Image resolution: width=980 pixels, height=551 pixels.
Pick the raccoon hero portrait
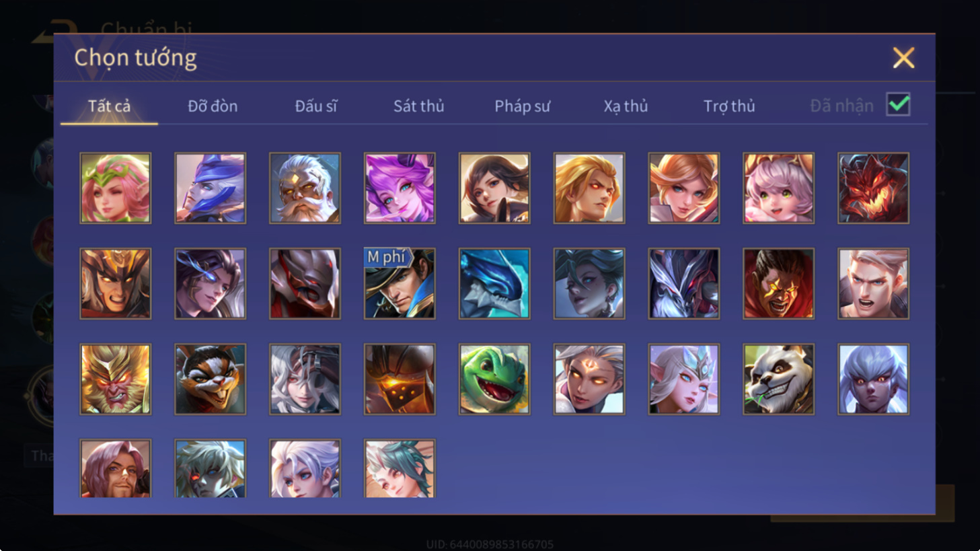[211, 379]
